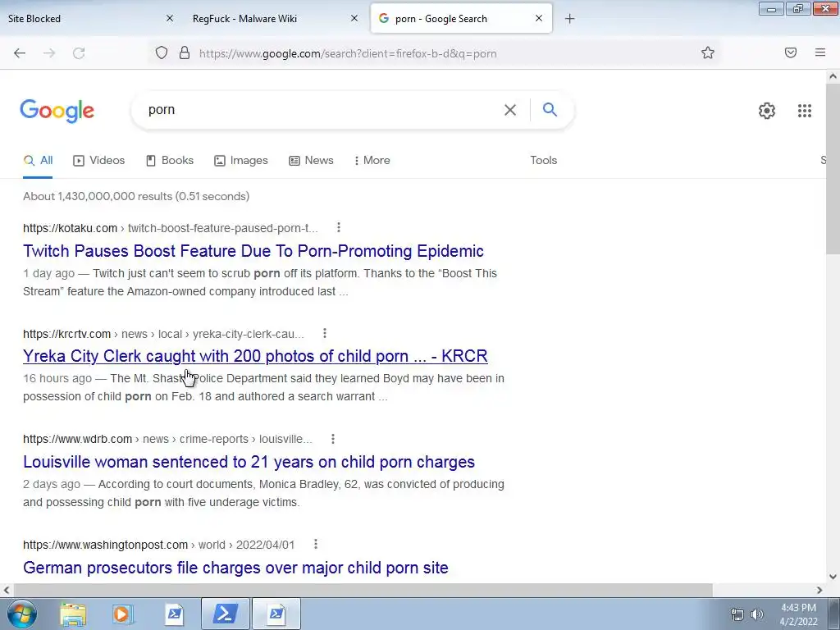Screen dimensions: 840x630
Task: Open a new tab with plus button
Action: [x=569, y=19]
